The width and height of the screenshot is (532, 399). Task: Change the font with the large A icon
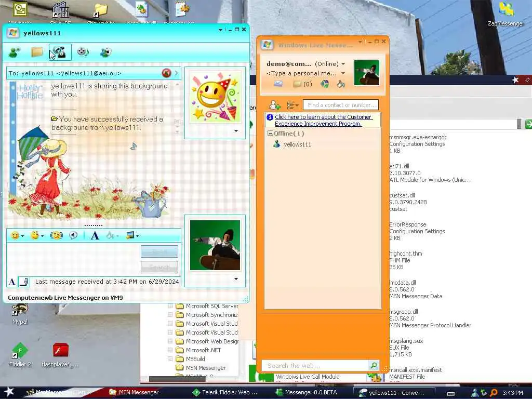tap(95, 235)
